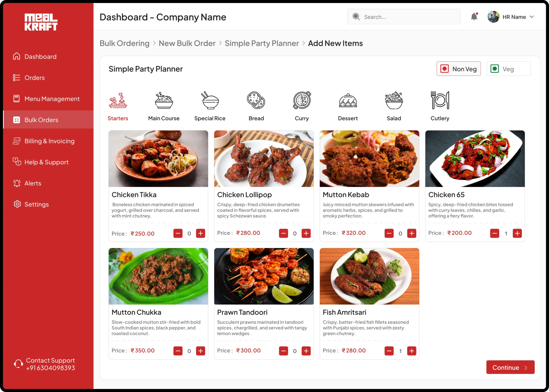Viewport: 549px width, 392px height.
Task: Increase Prawn Tandoori quantity with plus
Action: pos(306,351)
